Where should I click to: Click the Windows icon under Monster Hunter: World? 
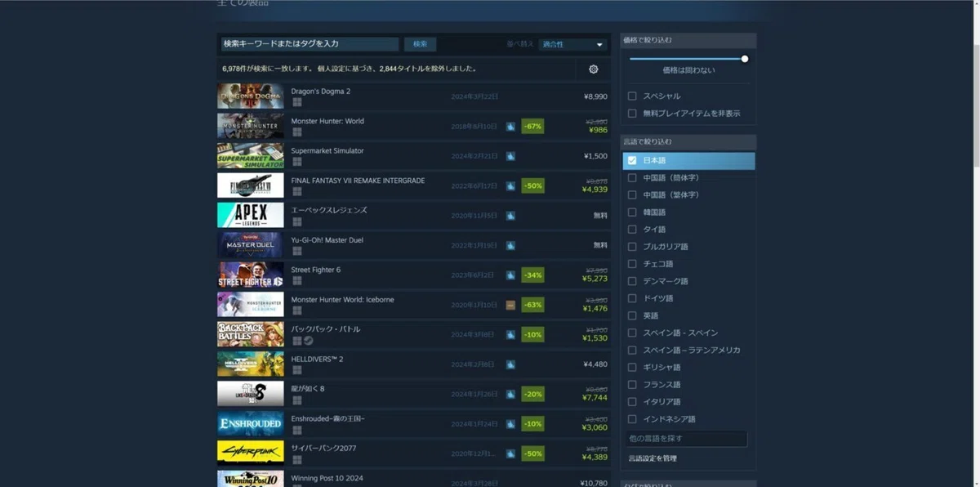tap(297, 132)
